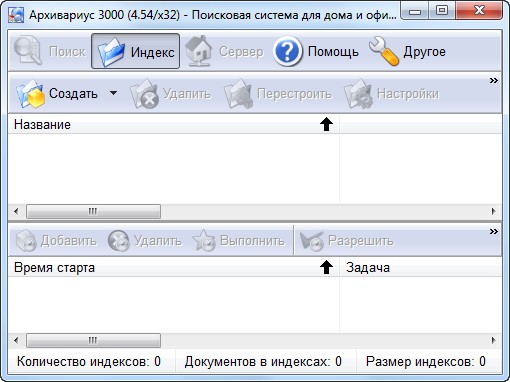Click Удалить in index toolbar
The image size is (510, 382).
coord(170,94)
